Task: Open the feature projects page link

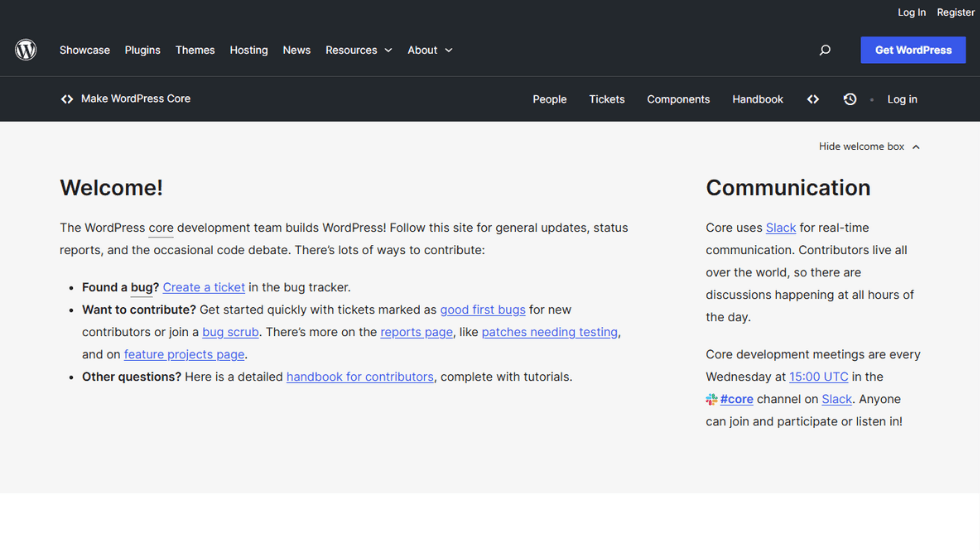Action: [x=184, y=354]
